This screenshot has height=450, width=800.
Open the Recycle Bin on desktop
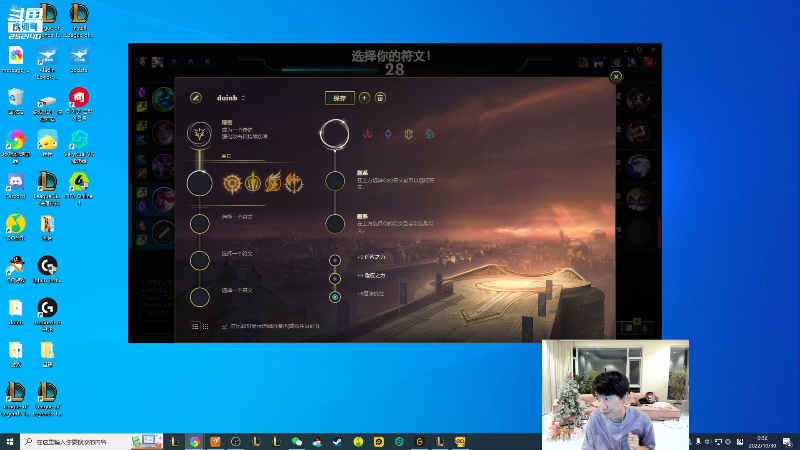[16, 101]
